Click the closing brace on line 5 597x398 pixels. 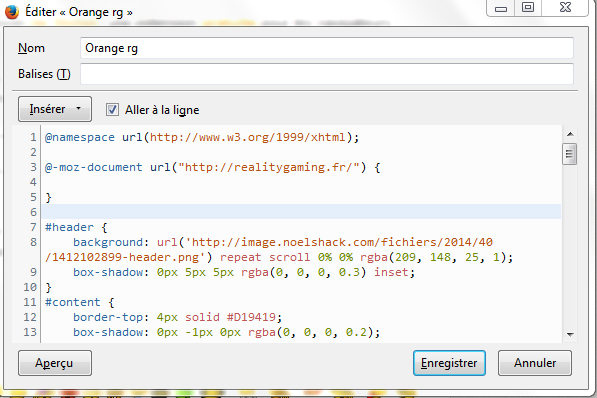[x=48, y=197]
